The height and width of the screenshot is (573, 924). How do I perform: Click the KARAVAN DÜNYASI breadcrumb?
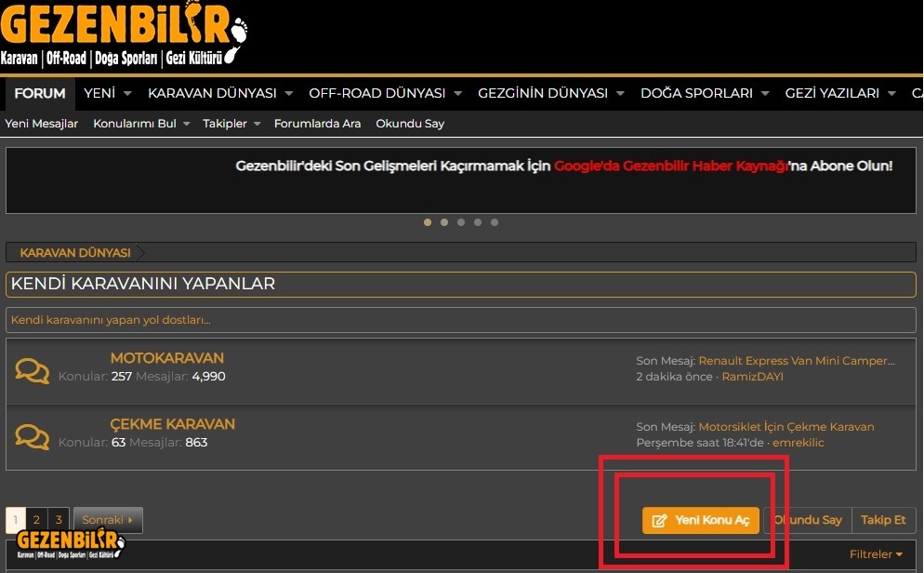click(74, 252)
